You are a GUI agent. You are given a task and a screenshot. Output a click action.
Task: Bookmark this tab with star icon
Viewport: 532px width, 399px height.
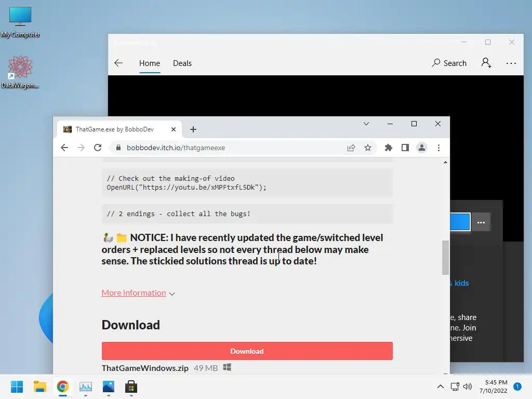pos(368,148)
